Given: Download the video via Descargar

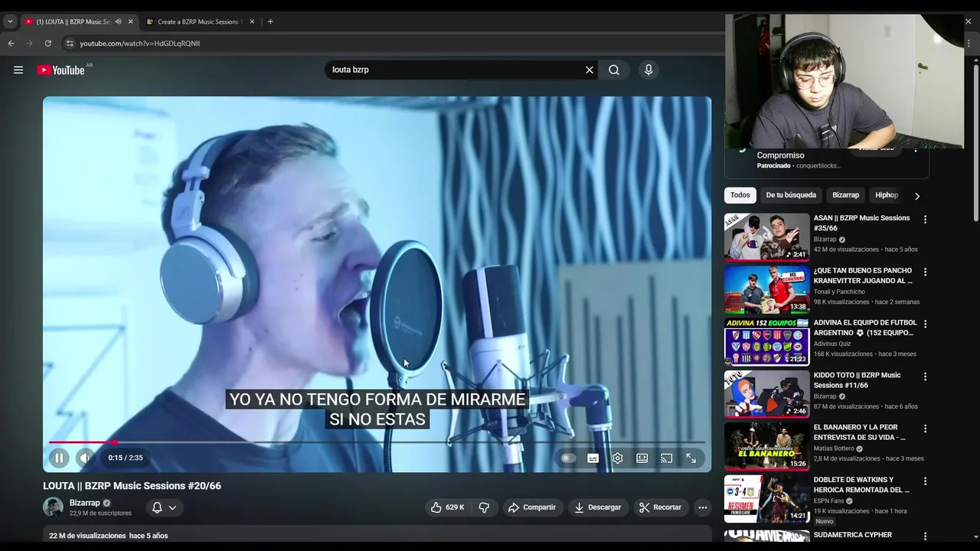Looking at the screenshot, I should click(598, 507).
